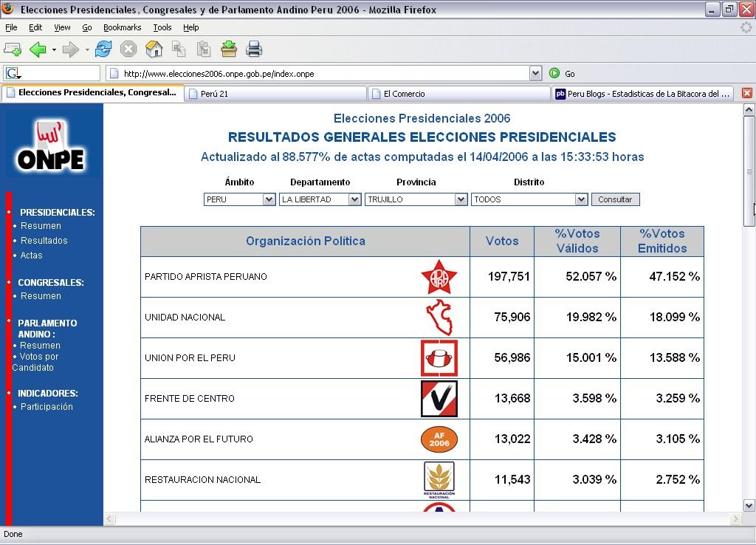756x545 pixels.
Task: Click the Union por el Peru pot logo
Action: (x=439, y=358)
